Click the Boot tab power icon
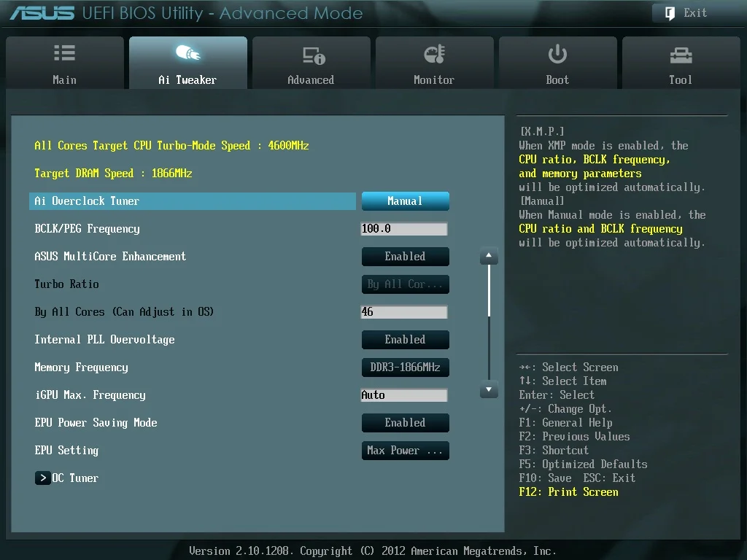747x560 pixels. (557, 54)
